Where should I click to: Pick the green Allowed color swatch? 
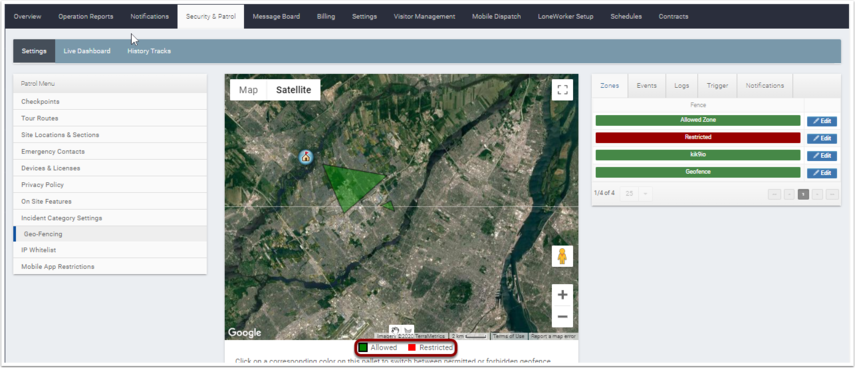pyautogui.click(x=363, y=348)
